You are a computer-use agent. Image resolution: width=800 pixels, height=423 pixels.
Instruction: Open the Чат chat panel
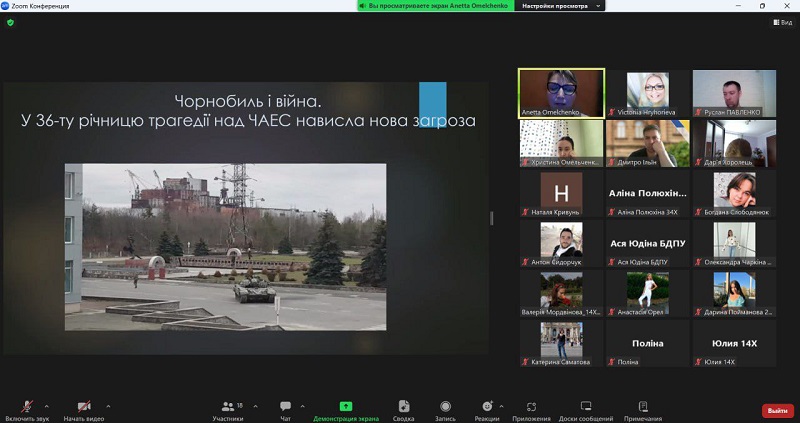pos(285,408)
